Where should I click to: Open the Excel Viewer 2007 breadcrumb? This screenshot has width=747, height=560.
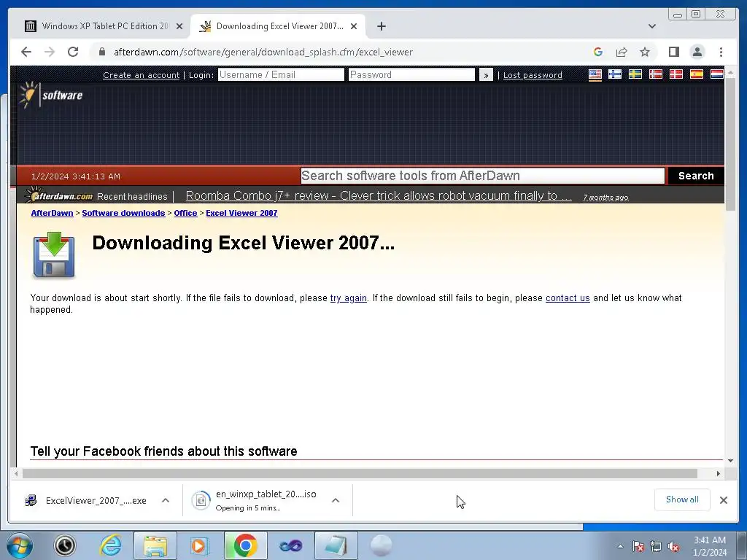click(241, 213)
